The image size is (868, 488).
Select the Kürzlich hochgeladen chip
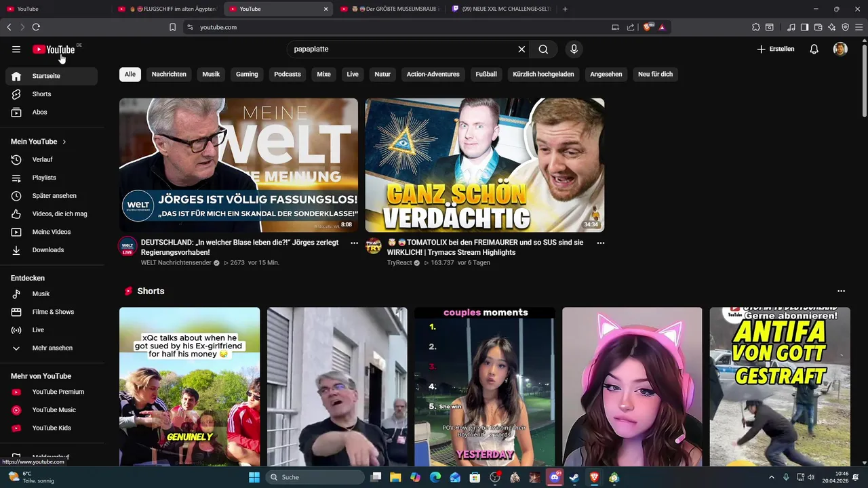[543, 74]
